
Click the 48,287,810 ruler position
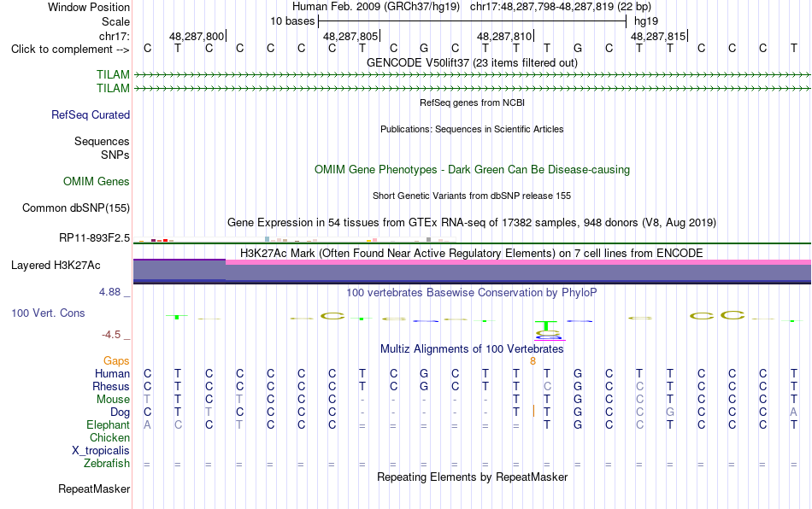[x=504, y=36]
